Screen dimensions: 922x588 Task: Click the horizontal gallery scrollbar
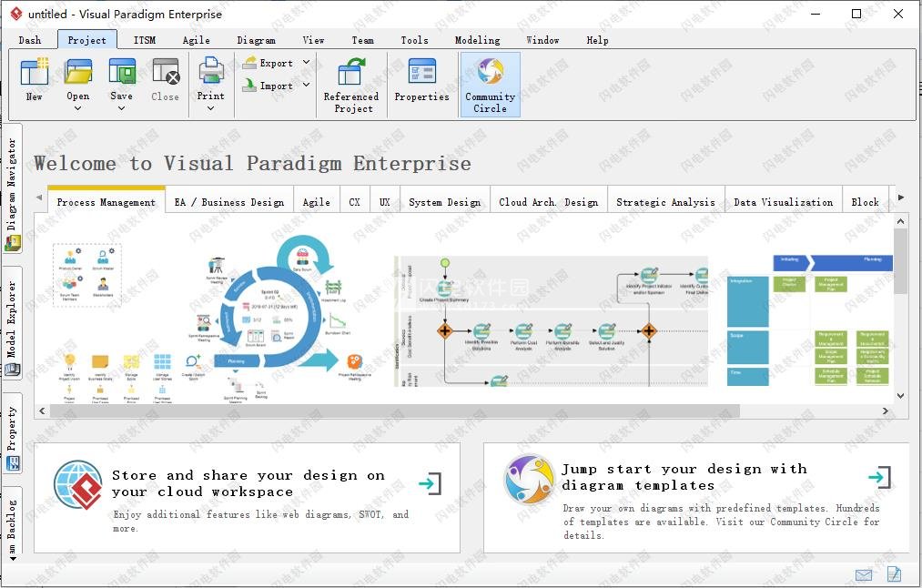(x=394, y=411)
